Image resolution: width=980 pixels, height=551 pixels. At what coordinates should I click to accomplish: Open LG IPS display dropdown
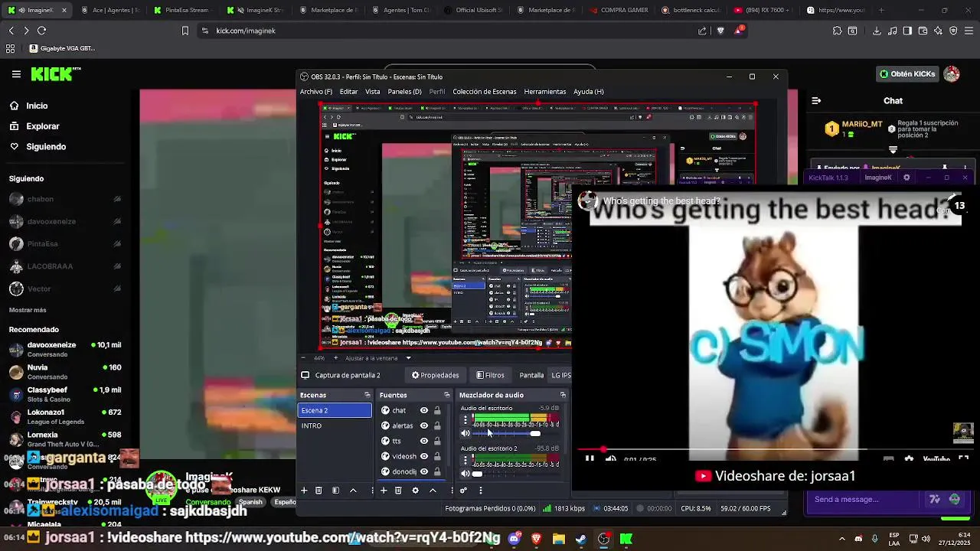pos(561,375)
